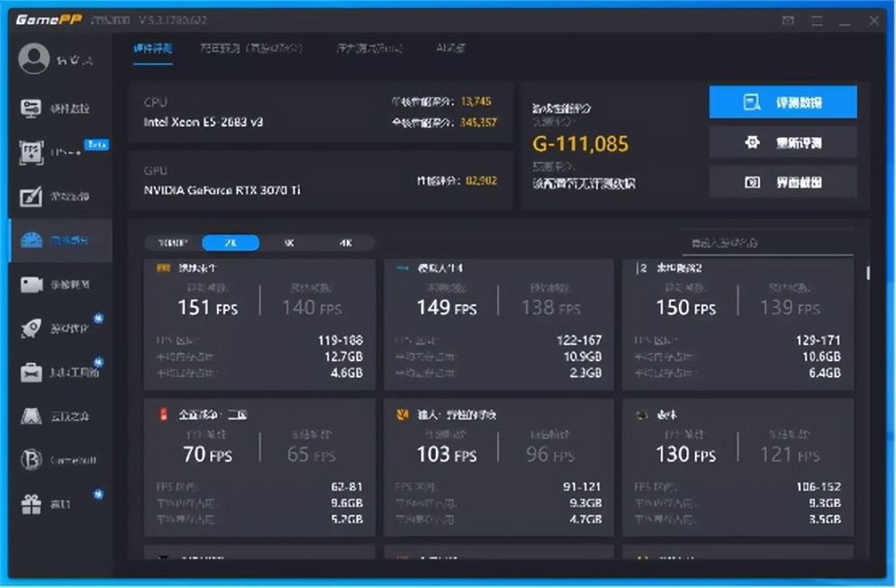Select the 2K resolution option

pyautogui.click(x=231, y=243)
